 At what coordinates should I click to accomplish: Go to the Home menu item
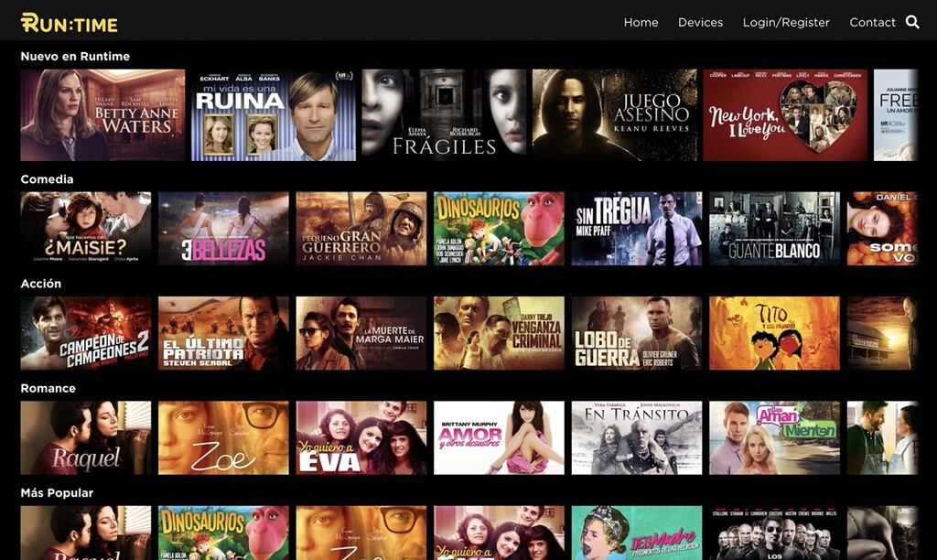coord(641,22)
